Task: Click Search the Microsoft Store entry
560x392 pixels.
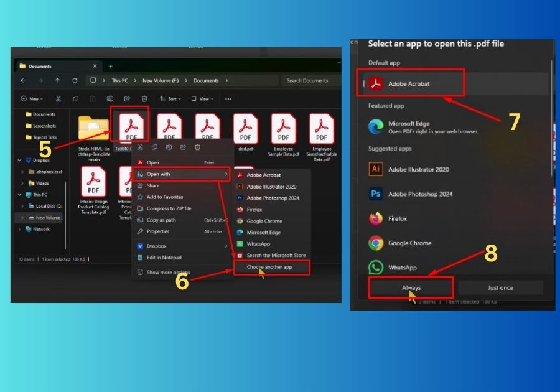Action: click(273, 255)
